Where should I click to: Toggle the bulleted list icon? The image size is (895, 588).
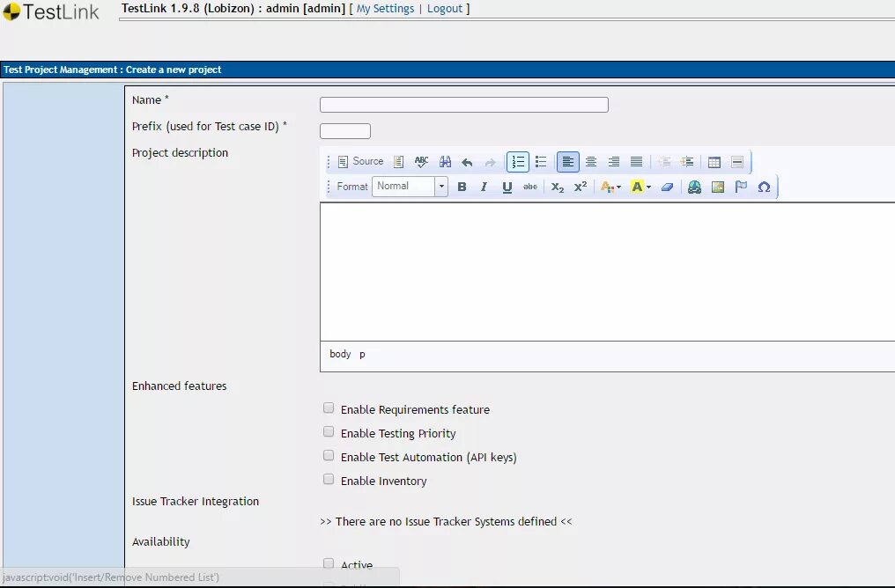[541, 162]
